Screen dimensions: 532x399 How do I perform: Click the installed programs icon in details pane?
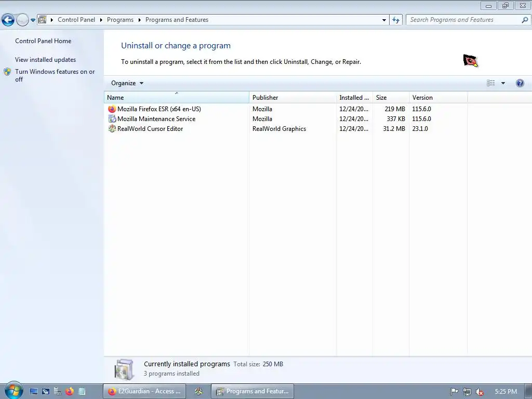[124, 369]
